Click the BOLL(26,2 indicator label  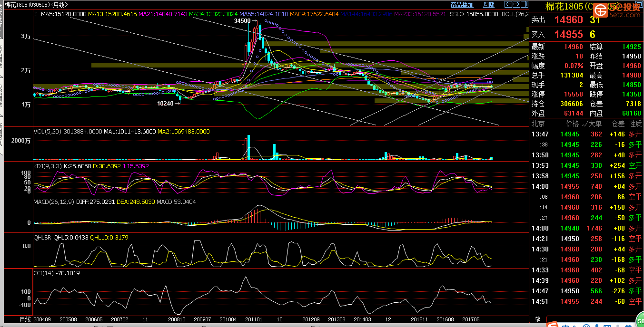515,14
